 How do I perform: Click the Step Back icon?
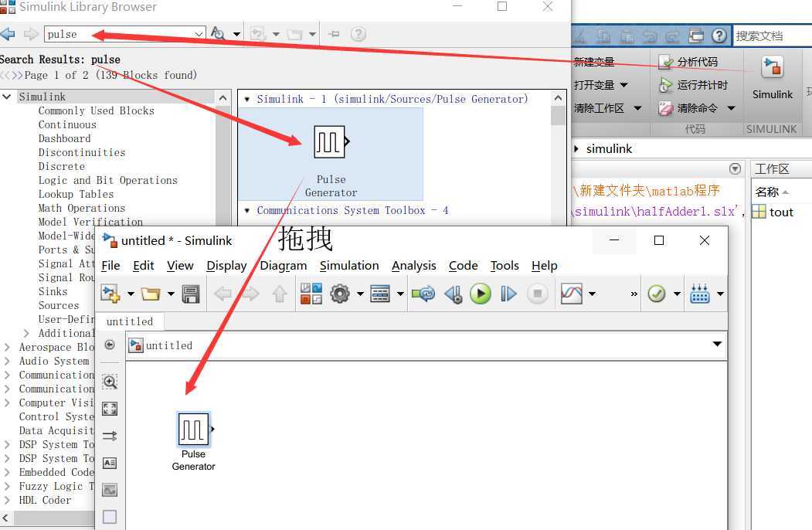tap(454, 294)
